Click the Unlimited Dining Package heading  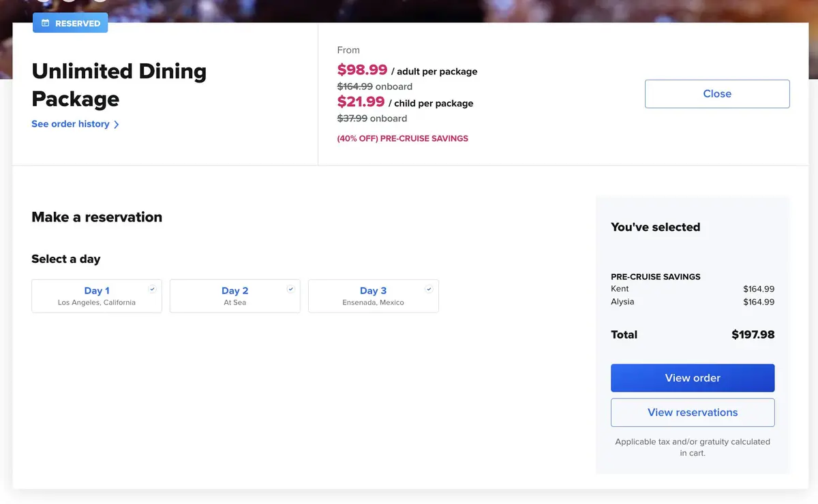coord(119,85)
